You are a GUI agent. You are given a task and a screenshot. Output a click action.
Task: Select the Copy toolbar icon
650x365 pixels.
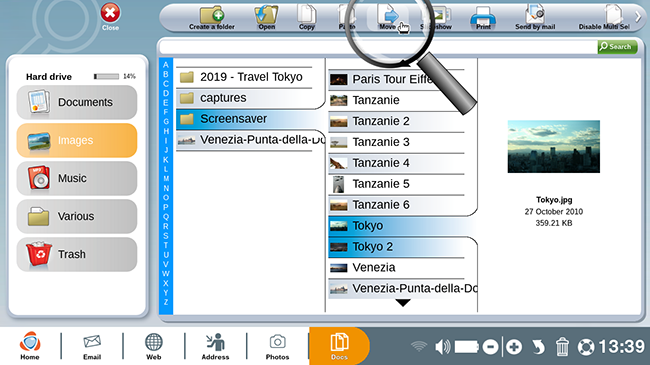[307, 14]
